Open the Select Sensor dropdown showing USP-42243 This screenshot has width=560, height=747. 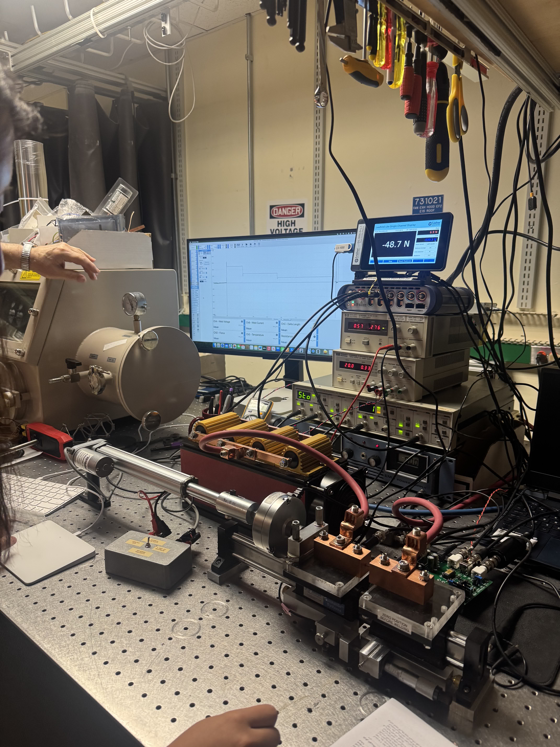click(x=432, y=244)
